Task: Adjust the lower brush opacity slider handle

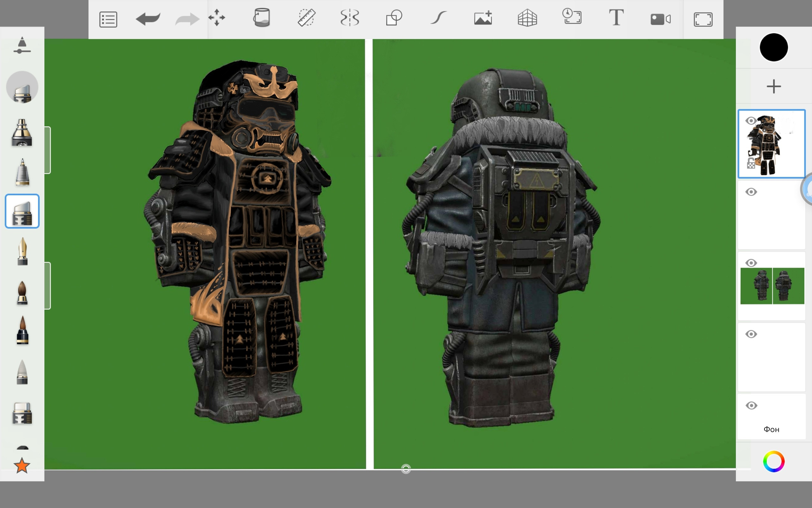Action: tap(48, 285)
